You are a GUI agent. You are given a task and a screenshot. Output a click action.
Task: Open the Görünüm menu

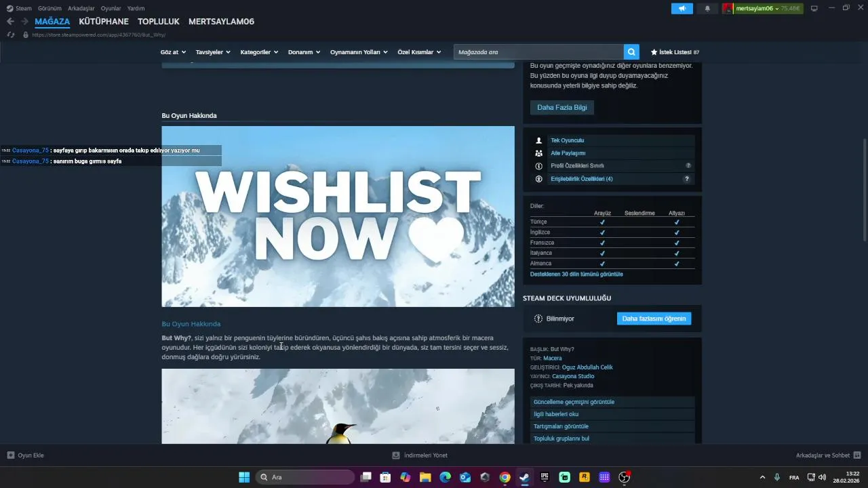(x=50, y=8)
